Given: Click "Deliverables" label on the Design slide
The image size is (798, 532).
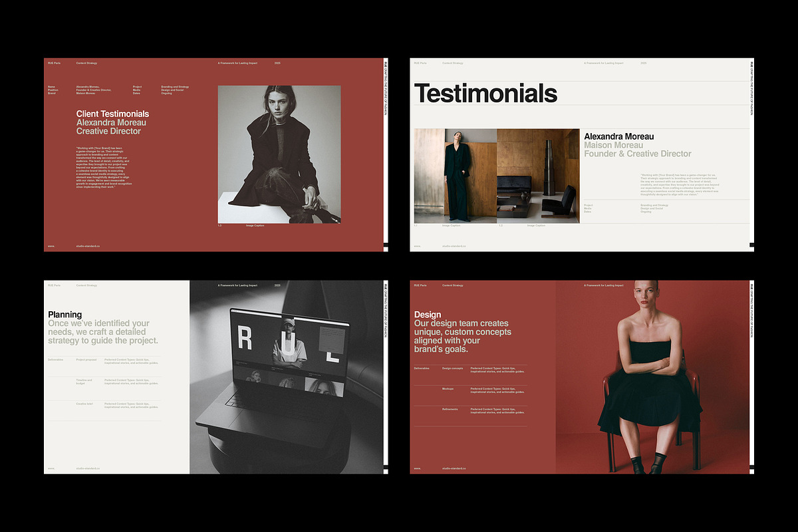Looking at the screenshot, I should click(422, 368).
